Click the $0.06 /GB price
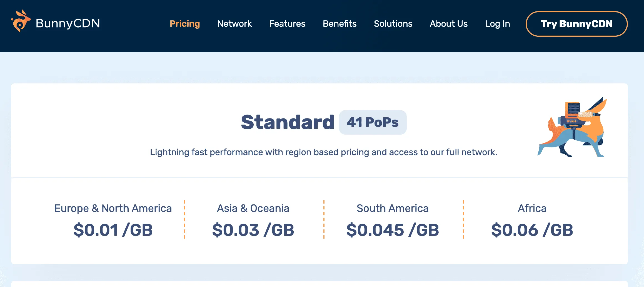The image size is (644, 287). coord(532,230)
